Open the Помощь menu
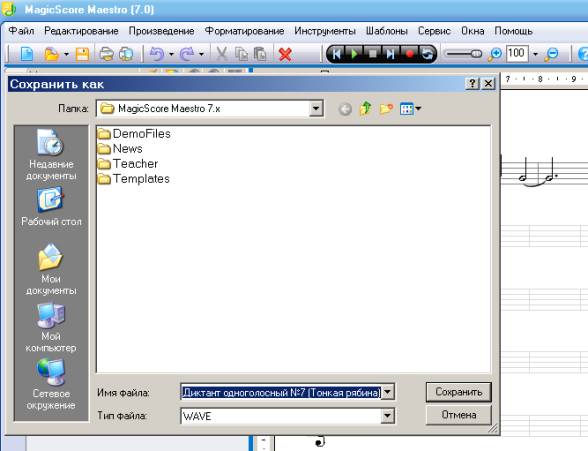The height and width of the screenshot is (451, 588). [x=514, y=31]
